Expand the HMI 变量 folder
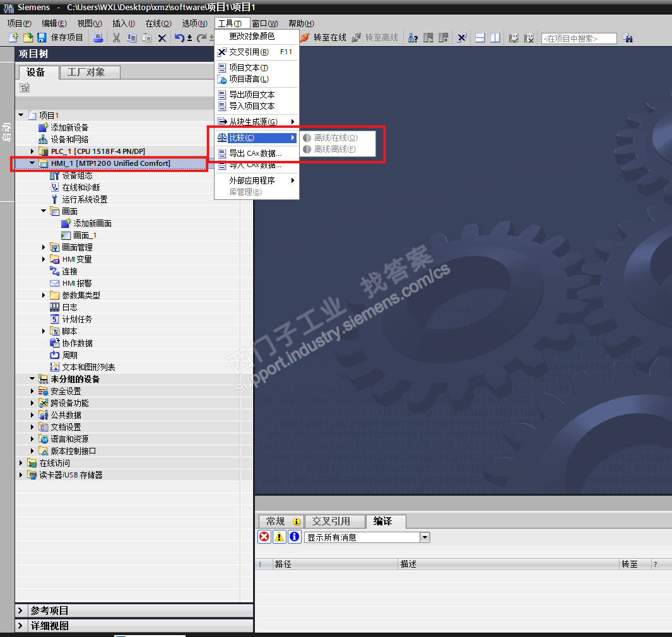The width and height of the screenshot is (672, 637). [44, 259]
